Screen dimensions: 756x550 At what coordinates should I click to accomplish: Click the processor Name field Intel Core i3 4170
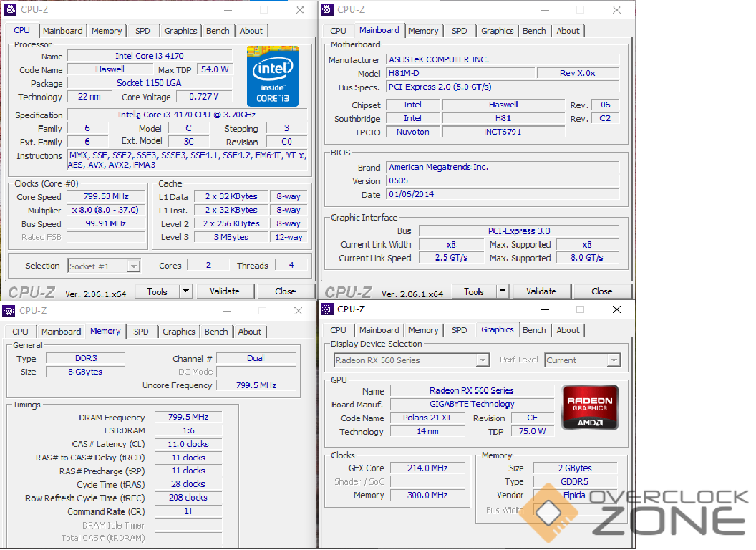(x=150, y=56)
